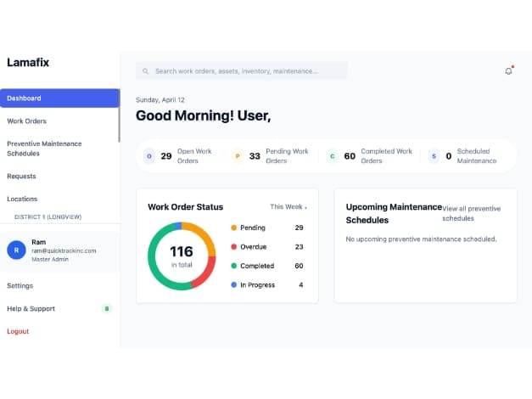This screenshot has height=399, width=532.
Task: Click No upcoming preventive maintenance message
Action: (421, 239)
